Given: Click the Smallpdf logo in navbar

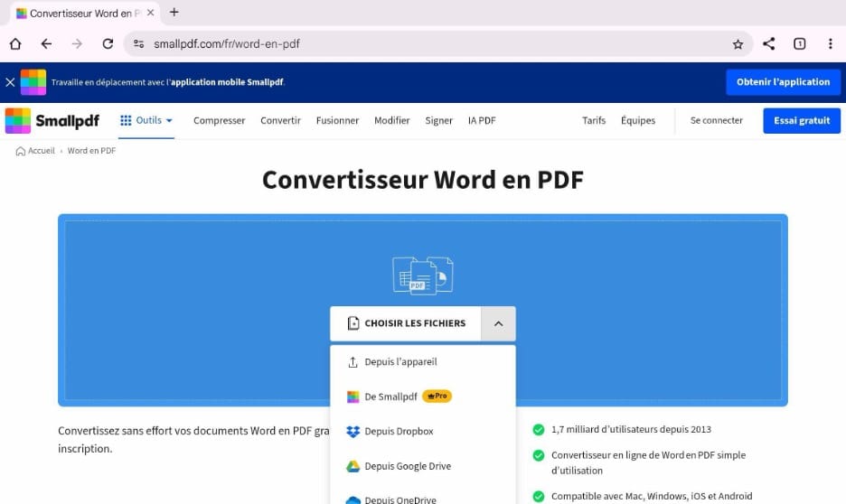Looking at the screenshot, I should 52,121.
